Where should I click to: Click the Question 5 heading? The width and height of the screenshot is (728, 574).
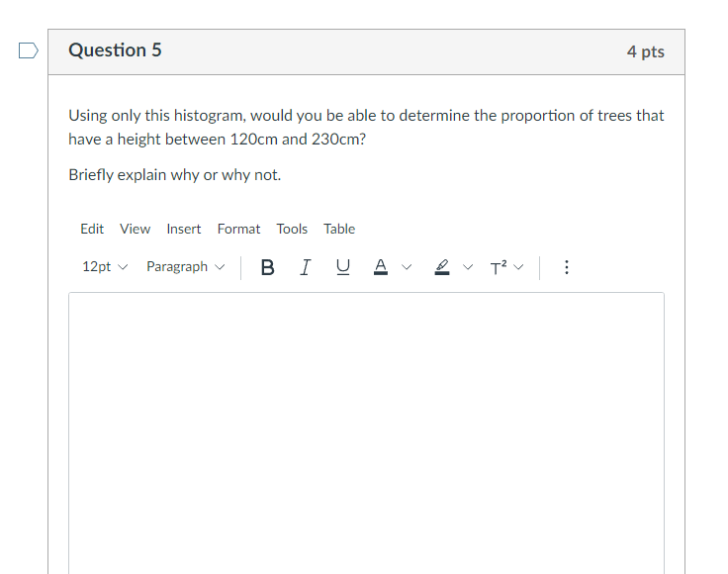tap(115, 50)
